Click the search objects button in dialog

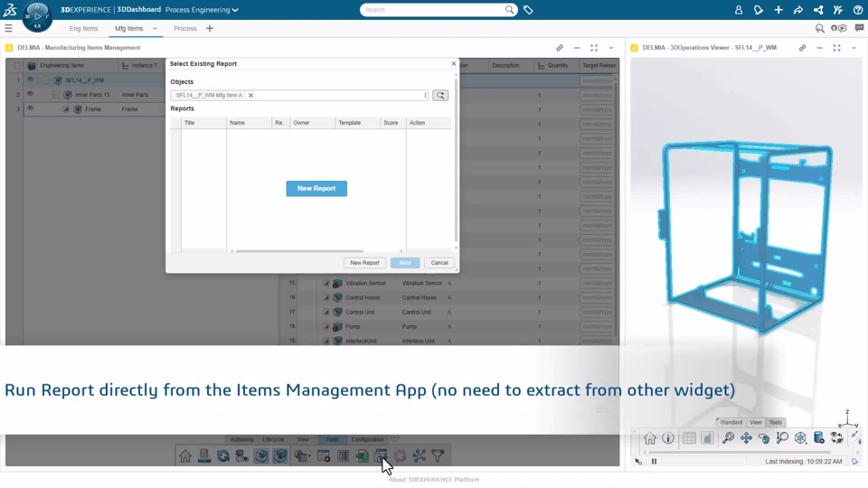tap(440, 95)
